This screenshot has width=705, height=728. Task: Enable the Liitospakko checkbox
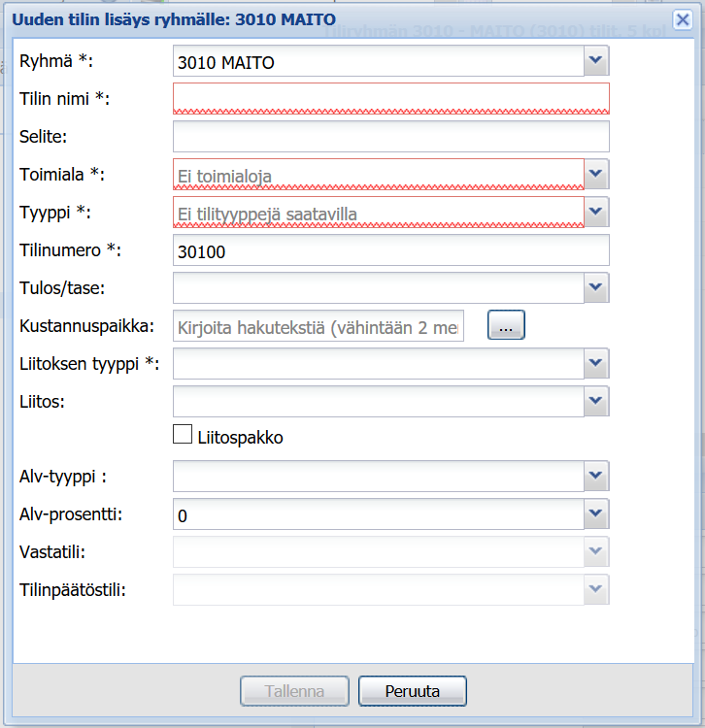point(183,435)
